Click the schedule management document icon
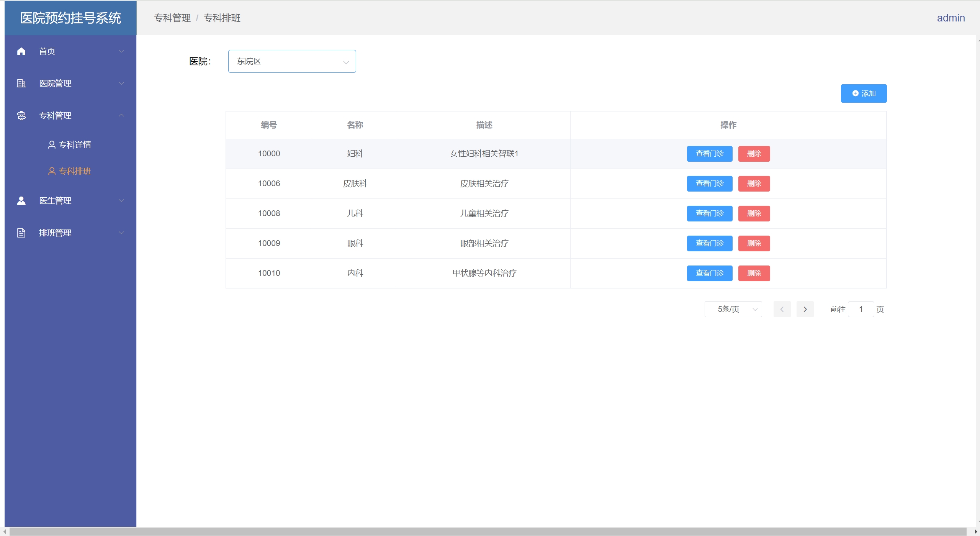This screenshot has width=980, height=536. click(x=21, y=233)
